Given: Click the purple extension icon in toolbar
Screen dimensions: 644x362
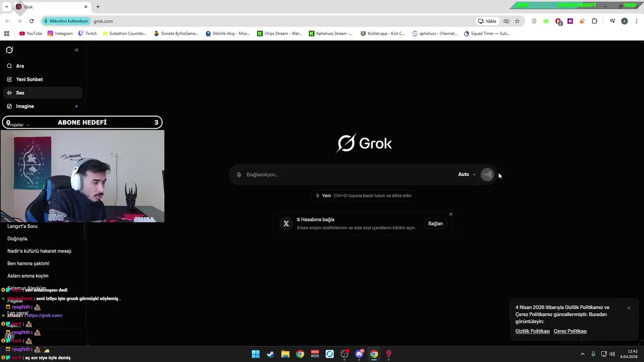Looking at the screenshot, I should pyautogui.click(x=570, y=21).
